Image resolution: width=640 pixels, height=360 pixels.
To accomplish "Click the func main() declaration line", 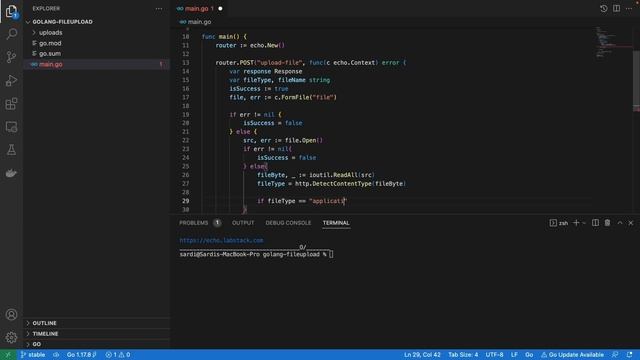I will [224, 37].
